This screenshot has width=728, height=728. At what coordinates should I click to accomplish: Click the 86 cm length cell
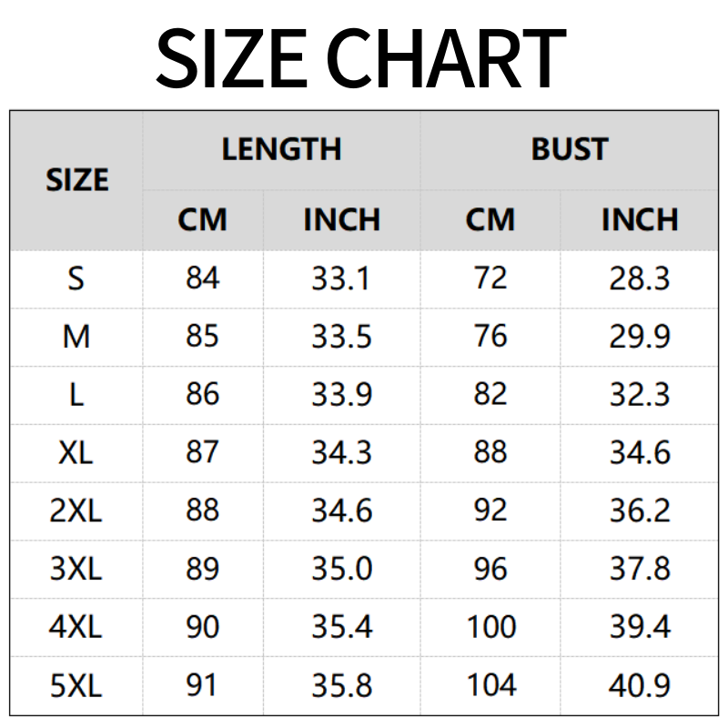tap(202, 395)
